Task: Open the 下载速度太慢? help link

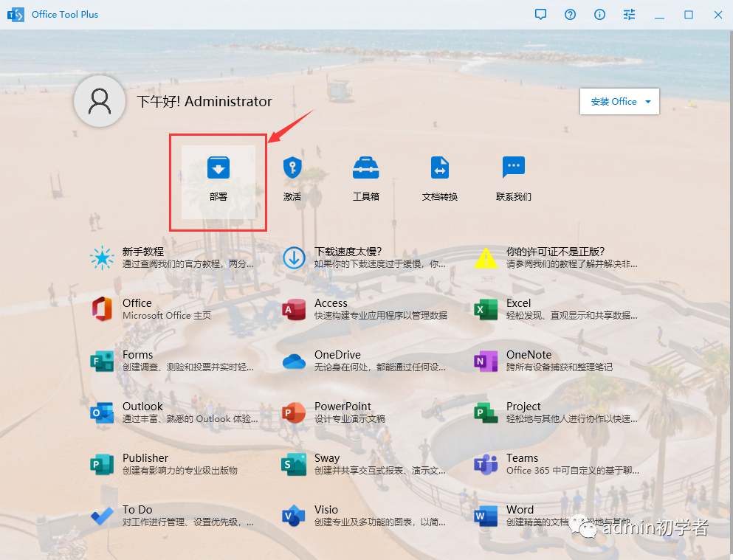Action: pos(348,252)
